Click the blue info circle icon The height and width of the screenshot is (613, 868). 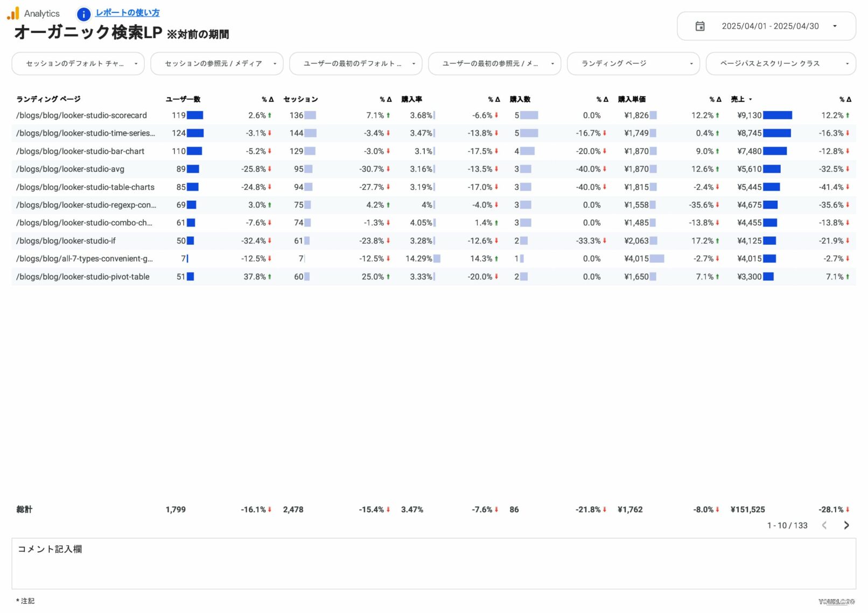coord(83,14)
